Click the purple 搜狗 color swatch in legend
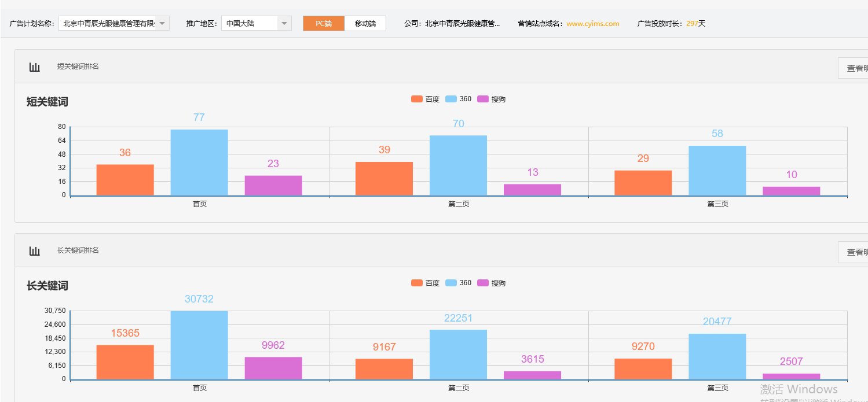Image resolution: width=868 pixels, height=402 pixels. point(484,99)
